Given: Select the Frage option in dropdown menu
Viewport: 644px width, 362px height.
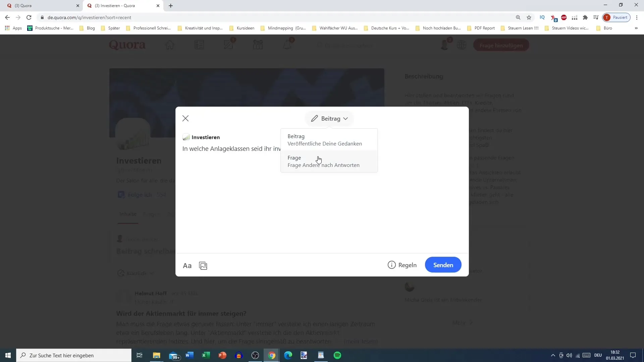Looking at the screenshot, I should click(329, 161).
